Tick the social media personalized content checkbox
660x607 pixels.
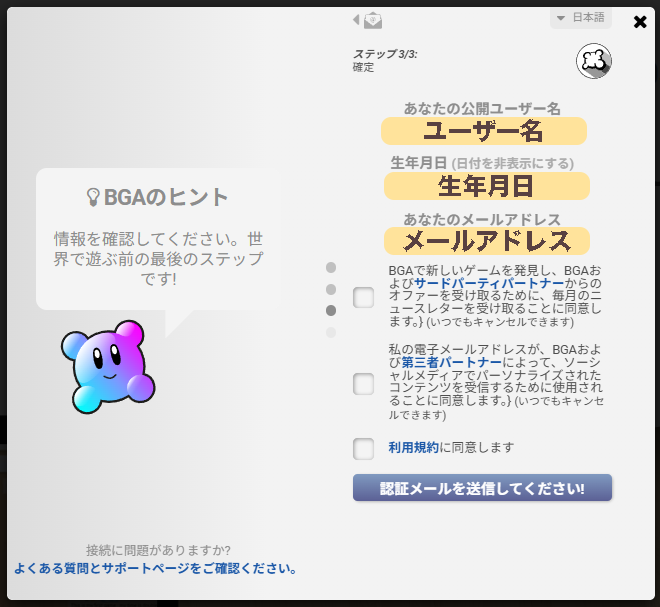point(364,384)
